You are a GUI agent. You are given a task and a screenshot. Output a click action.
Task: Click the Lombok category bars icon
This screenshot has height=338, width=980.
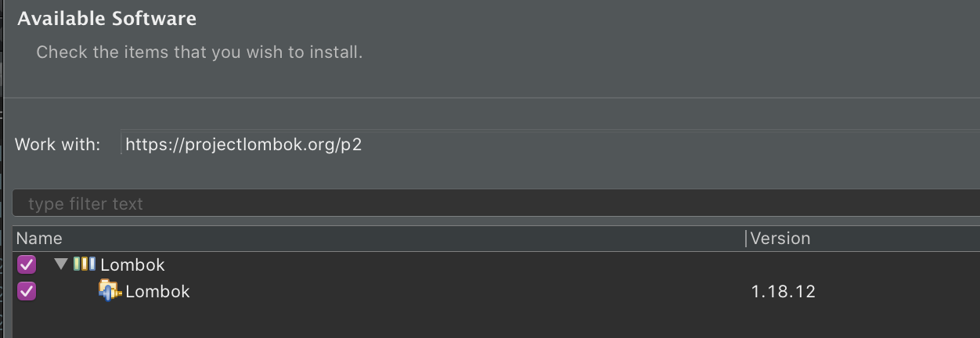(x=84, y=264)
